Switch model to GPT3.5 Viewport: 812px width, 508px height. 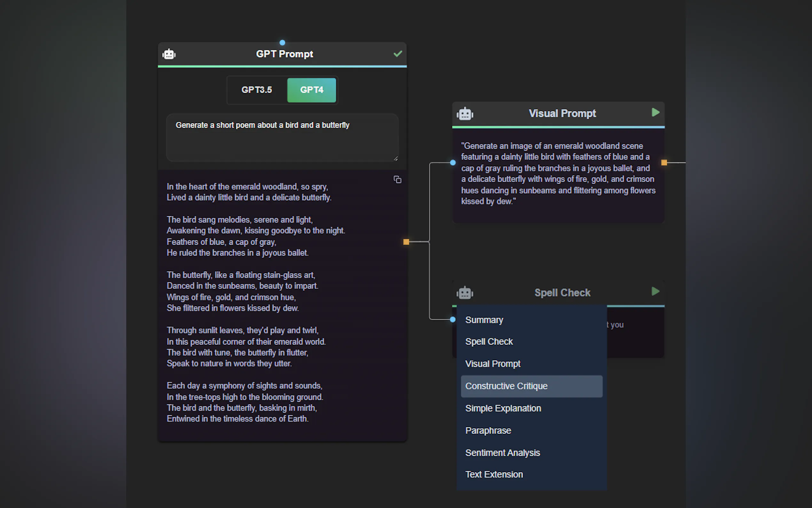pos(257,90)
